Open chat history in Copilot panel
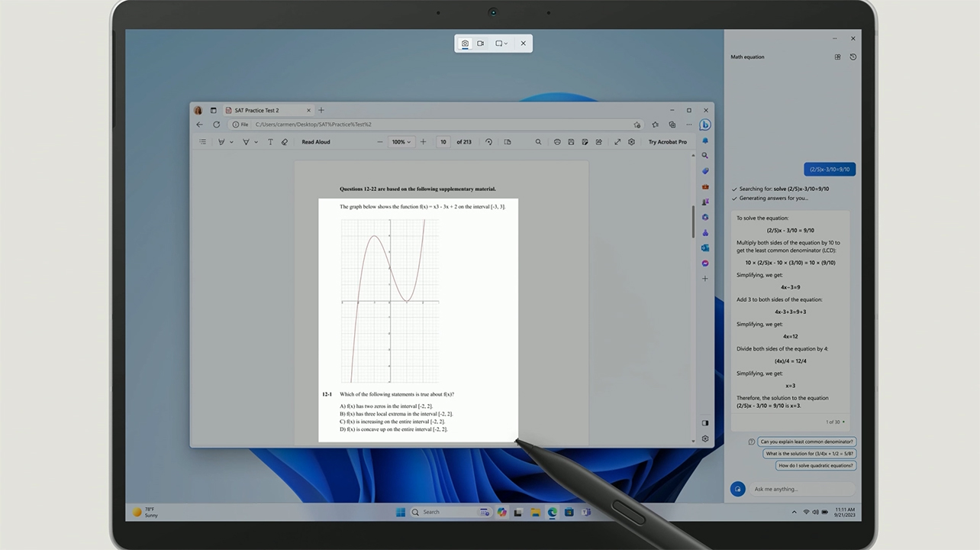 [x=853, y=57]
